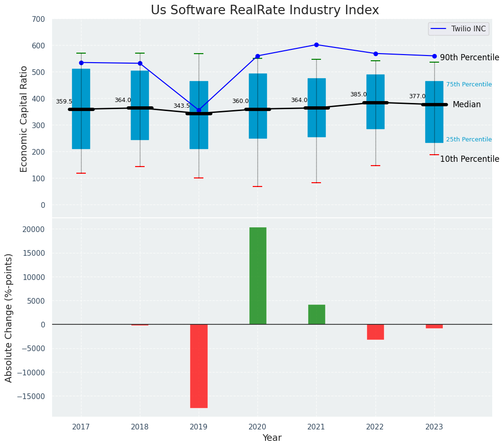Image resolution: width=504 pixels, height=447 pixels.
Task: Click the 25th Percentile label
Action: coord(468,140)
